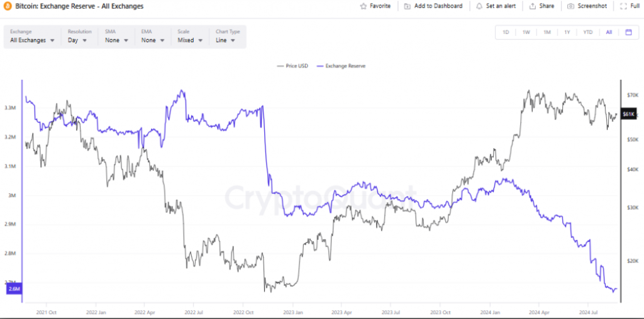Click the $61K current price label

[628, 114]
